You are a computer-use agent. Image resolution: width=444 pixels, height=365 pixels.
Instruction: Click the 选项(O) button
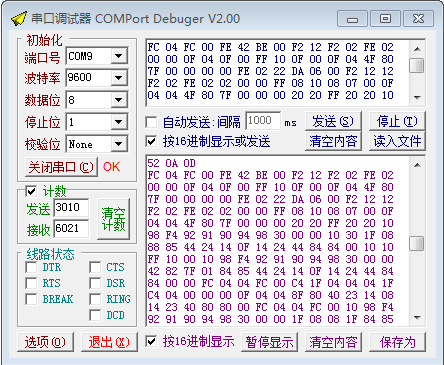[45, 342]
